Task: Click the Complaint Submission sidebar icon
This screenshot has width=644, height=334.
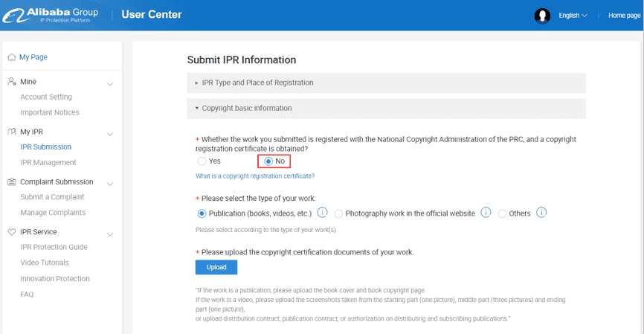Action: pos(11,182)
